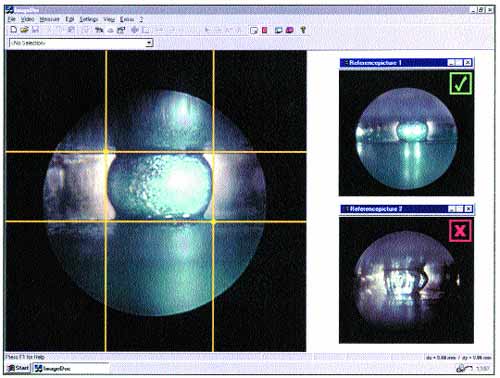Open the No Selection dropdown arrow
Screen dimensions: 500x378
point(149,43)
